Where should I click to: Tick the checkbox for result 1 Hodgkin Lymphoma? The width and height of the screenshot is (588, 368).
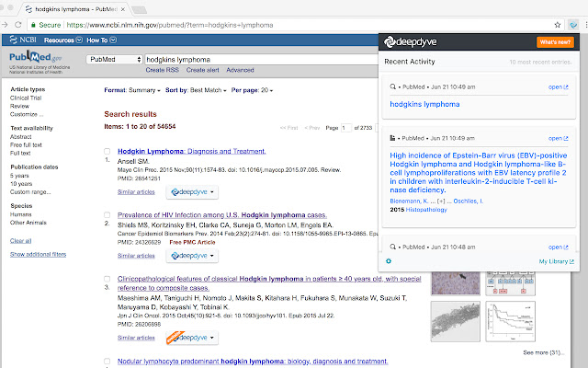click(107, 151)
